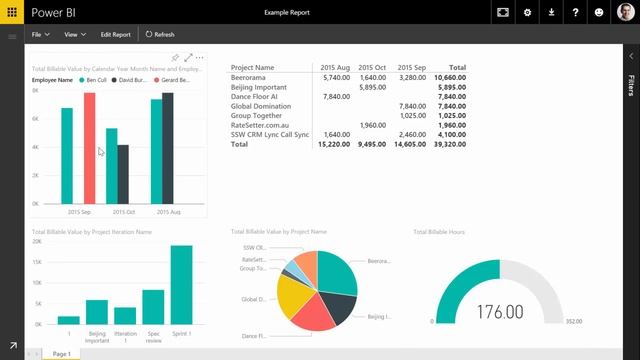The height and width of the screenshot is (360, 640).
Task: Click the Sprint 1 bar in iteration chart
Action: click(x=182, y=285)
